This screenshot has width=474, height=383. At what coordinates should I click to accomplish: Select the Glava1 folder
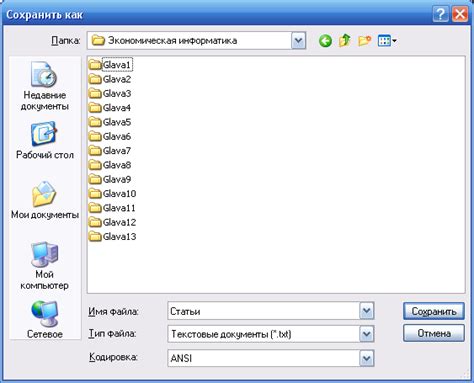[x=110, y=65]
